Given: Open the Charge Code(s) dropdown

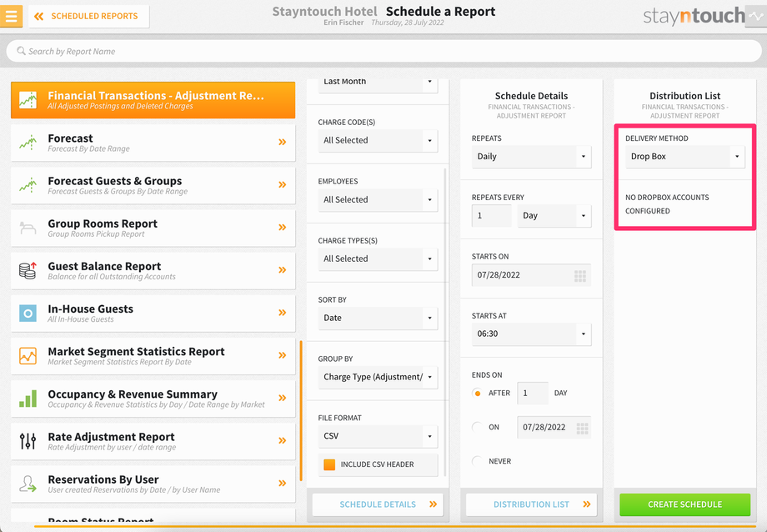Looking at the screenshot, I should click(378, 140).
